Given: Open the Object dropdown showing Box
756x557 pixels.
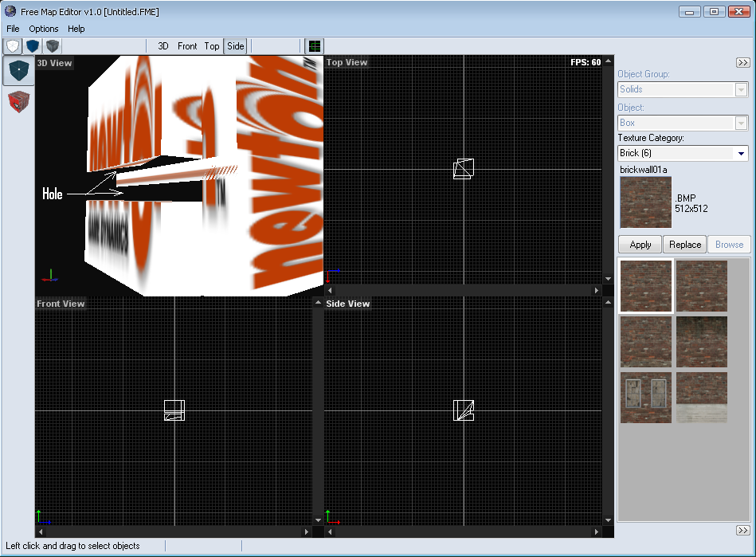Looking at the screenshot, I should [x=683, y=123].
